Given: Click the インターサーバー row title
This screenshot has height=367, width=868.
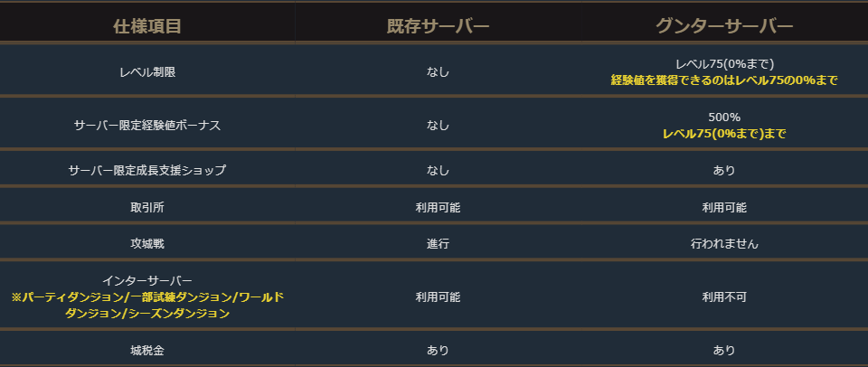Looking at the screenshot, I should pos(147,280).
